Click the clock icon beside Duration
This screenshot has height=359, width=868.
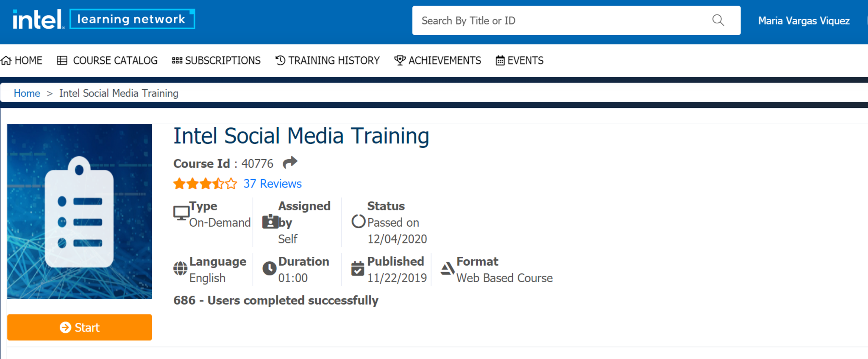pyautogui.click(x=270, y=268)
